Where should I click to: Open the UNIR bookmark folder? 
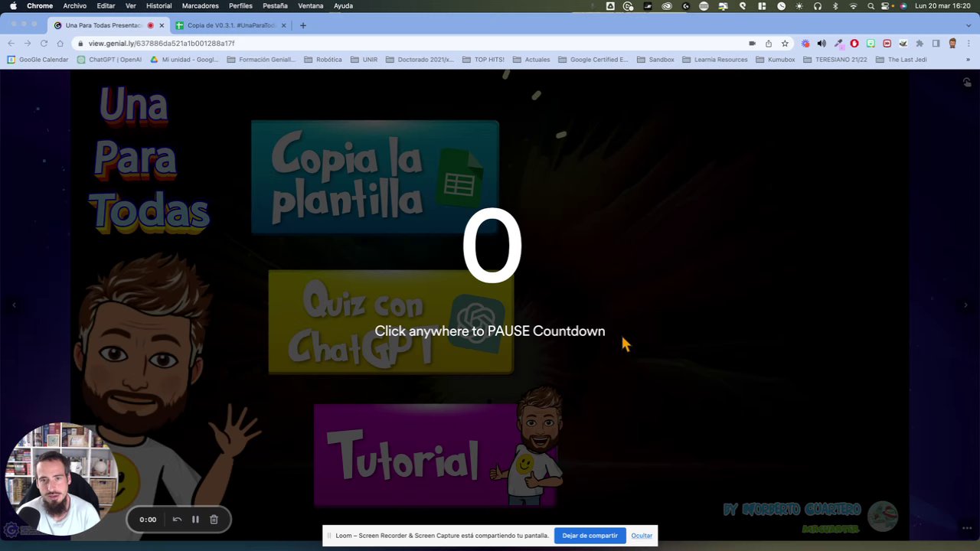(364, 60)
